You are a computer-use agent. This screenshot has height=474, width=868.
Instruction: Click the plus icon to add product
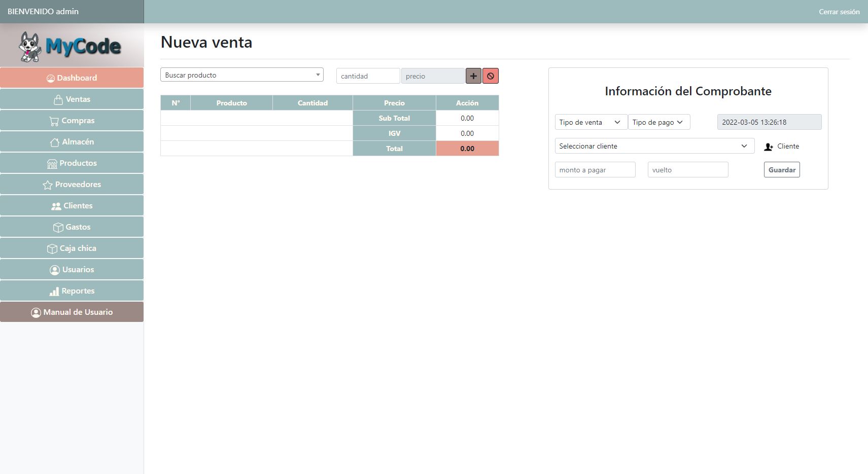(473, 76)
